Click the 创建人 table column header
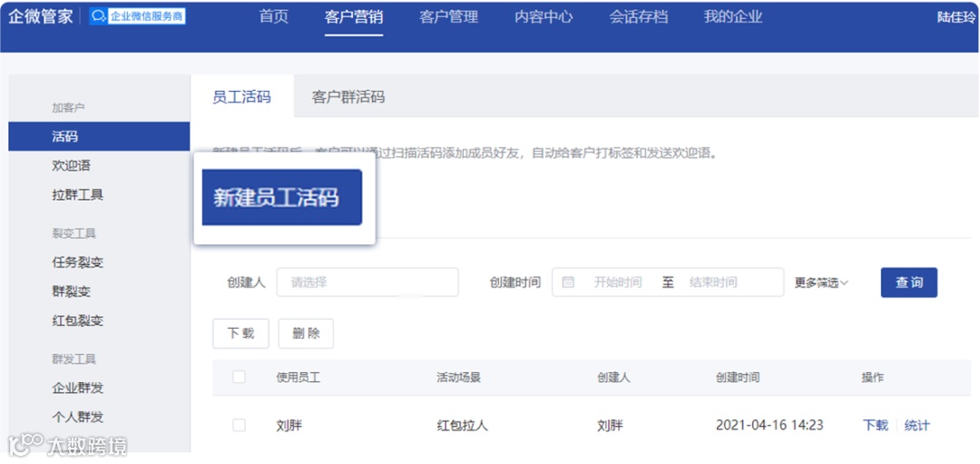The width and height of the screenshot is (980, 464). (613, 378)
